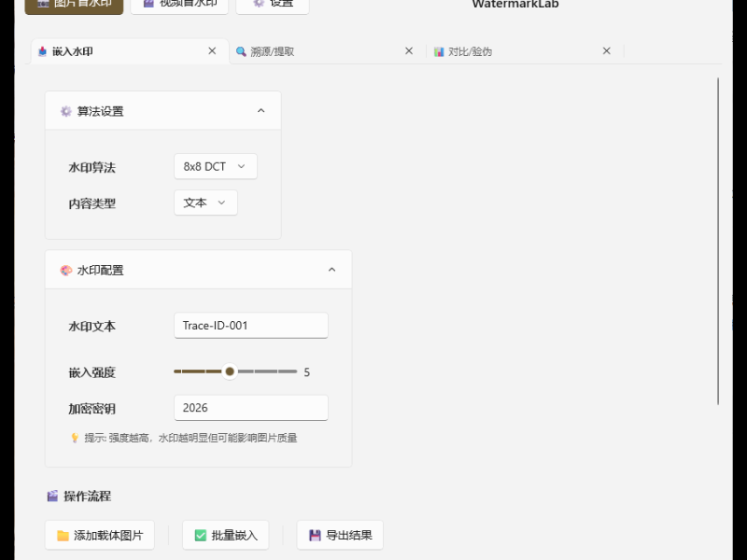Click the 导出结果 button
Image resolution: width=747 pixels, height=560 pixels.
pos(340,535)
